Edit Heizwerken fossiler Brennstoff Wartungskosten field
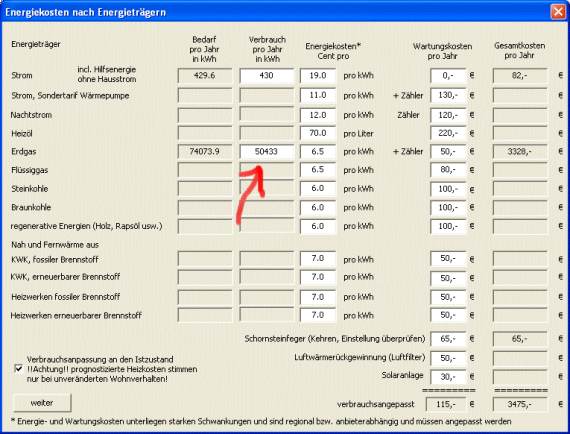The height and width of the screenshot is (434, 570). coord(448,297)
